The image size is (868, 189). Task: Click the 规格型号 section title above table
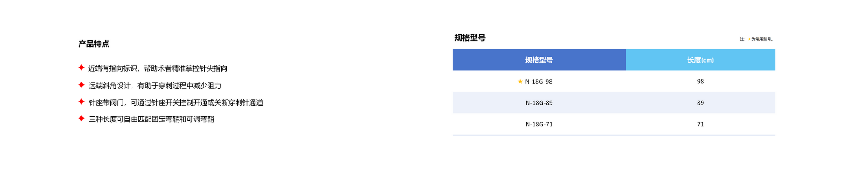click(x=470, y=38)
